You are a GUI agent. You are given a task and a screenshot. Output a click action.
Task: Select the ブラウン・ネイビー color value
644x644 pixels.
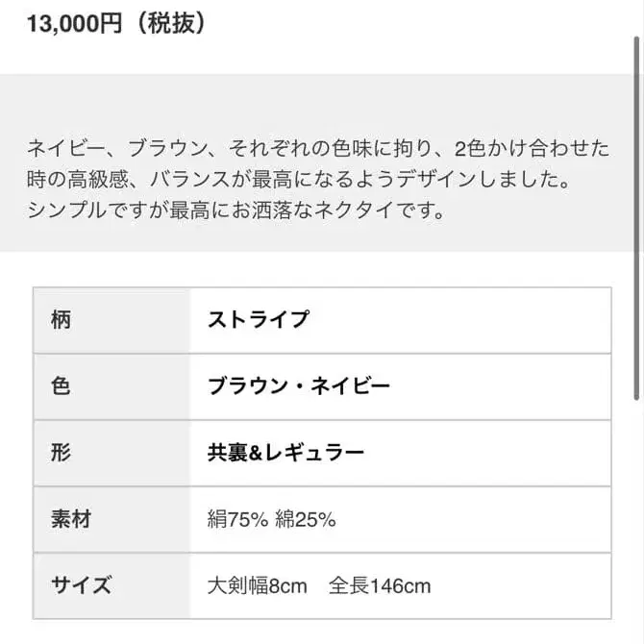299,385
